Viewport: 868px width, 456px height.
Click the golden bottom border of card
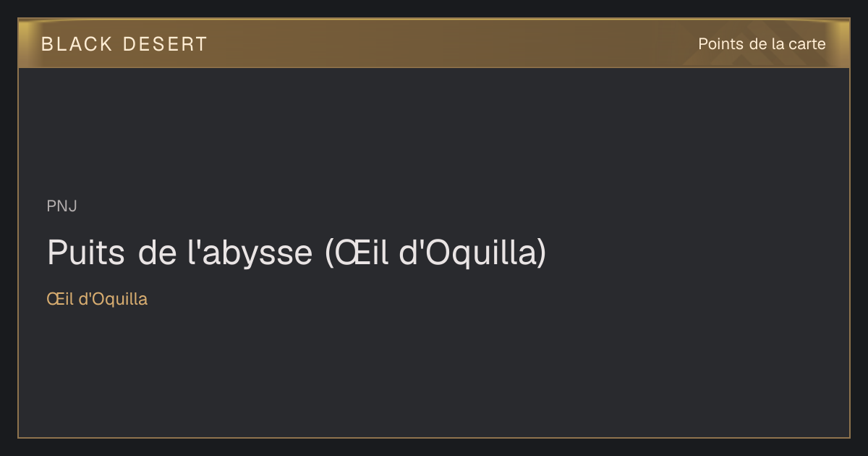(434, 437)
